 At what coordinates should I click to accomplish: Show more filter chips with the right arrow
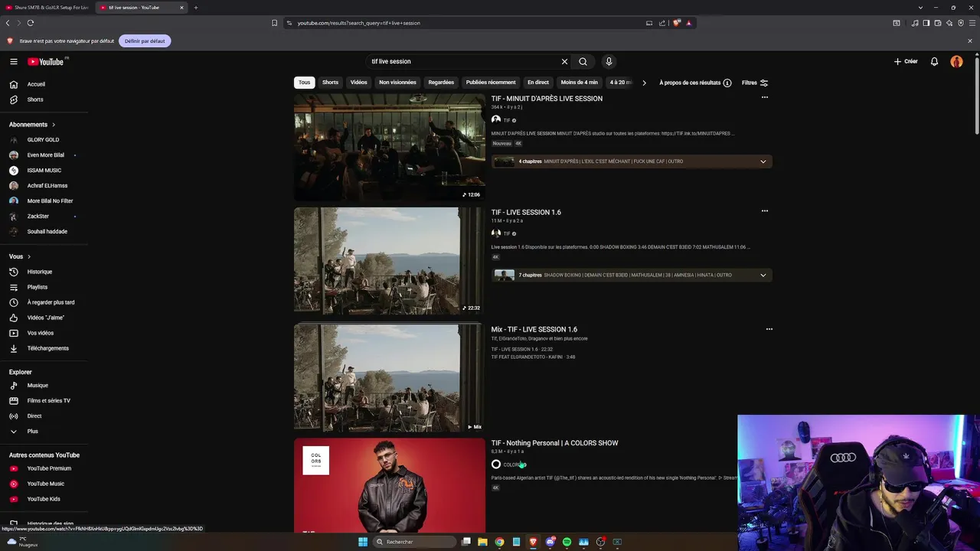pyautogui.click(x=644, y=83)
